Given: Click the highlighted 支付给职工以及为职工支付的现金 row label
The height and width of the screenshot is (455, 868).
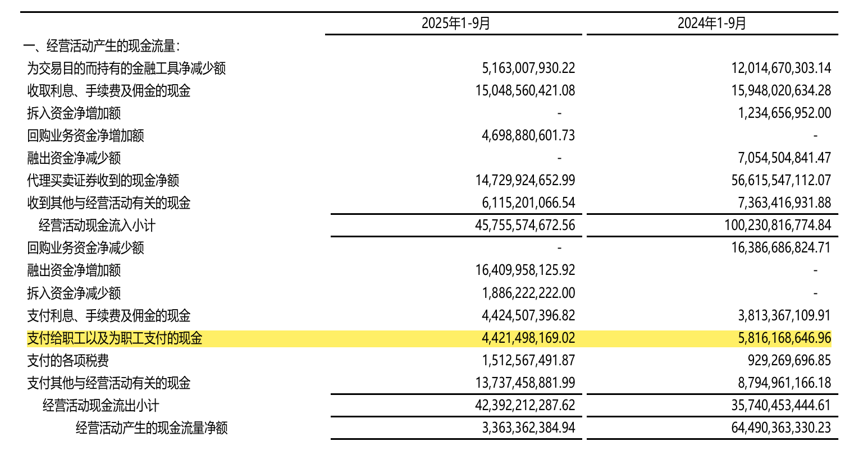Looking at the screenshot, I should pos(115,338).
